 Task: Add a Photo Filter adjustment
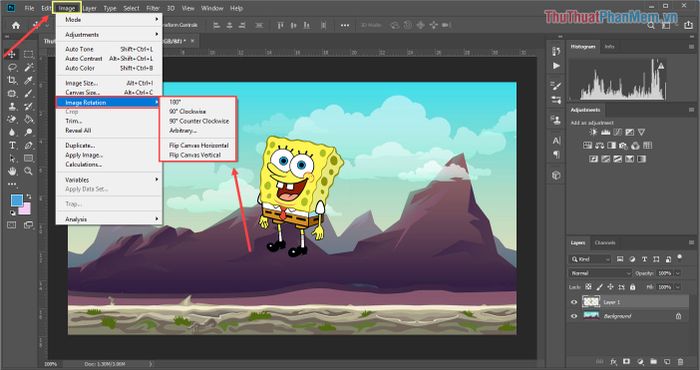pyautogui.click(x=624, y=146)
